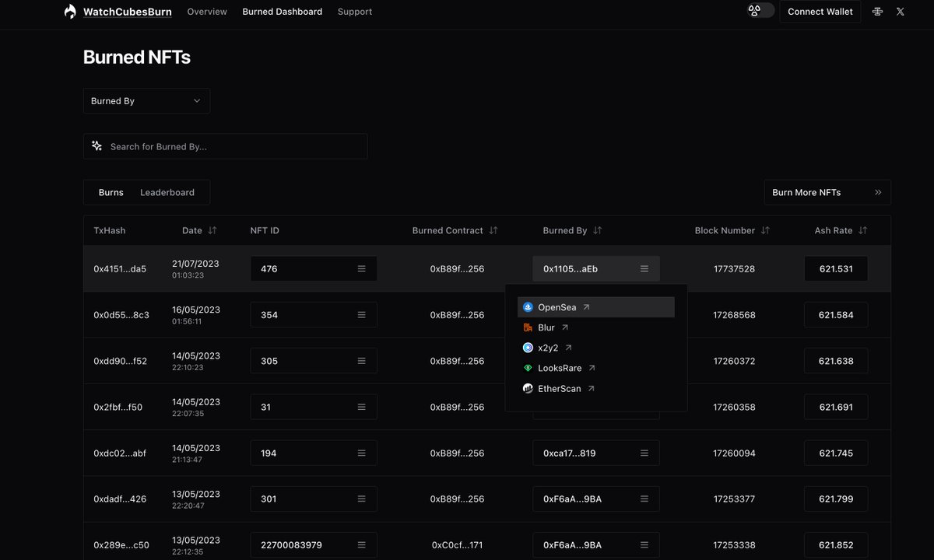Click Ash Rate value 621.852

tap(836, 545)
